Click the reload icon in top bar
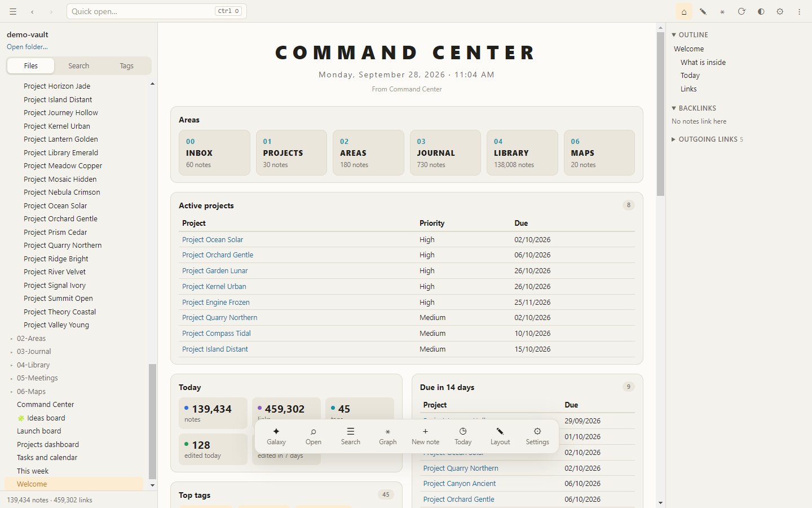The image size is (812, 508). [x=742, y=11]
